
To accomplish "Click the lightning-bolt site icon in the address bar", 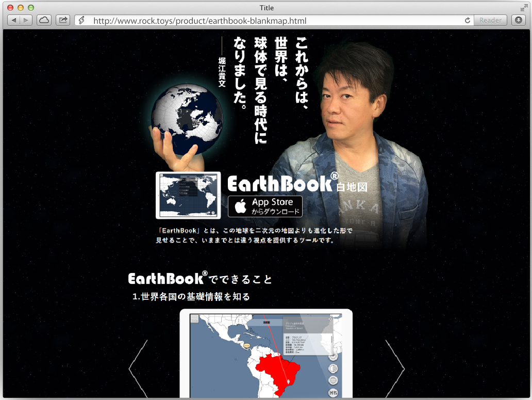I will point(81,21).
